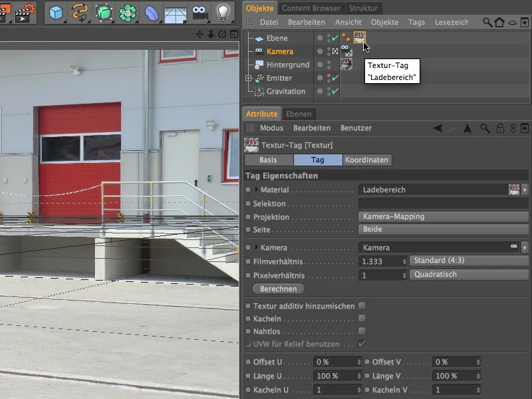
Task: Add a camera object
Action: (199, 13)
